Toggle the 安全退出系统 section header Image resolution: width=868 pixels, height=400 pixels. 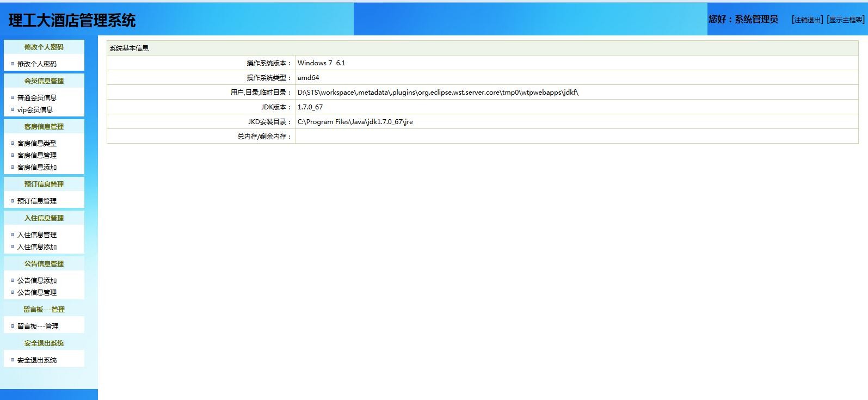point(44,343)
